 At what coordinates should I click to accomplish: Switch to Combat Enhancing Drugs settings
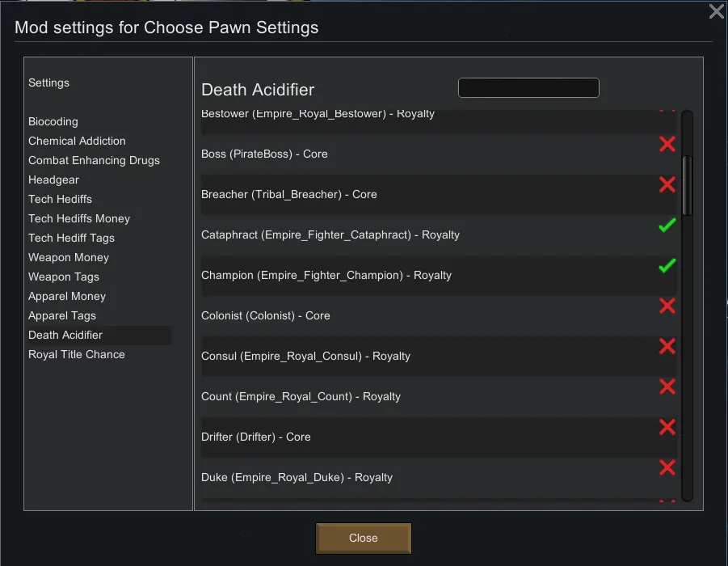click(94, 160)
